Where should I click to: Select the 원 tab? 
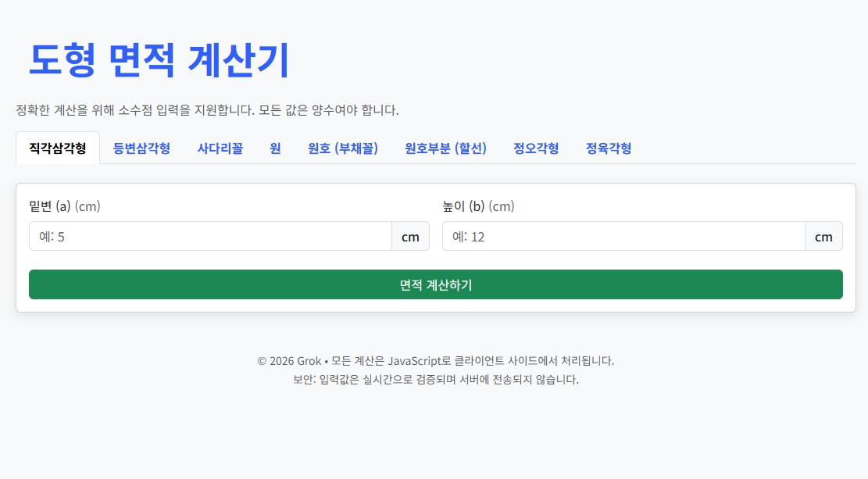tap(275, 148)
